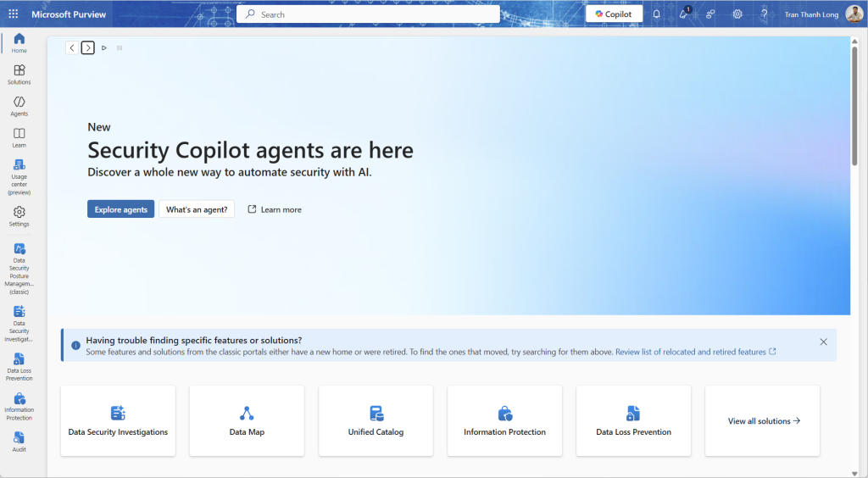Open Audit from the left sidebar
The height and width of the screenshot is (478, 868).
point(19,442)
